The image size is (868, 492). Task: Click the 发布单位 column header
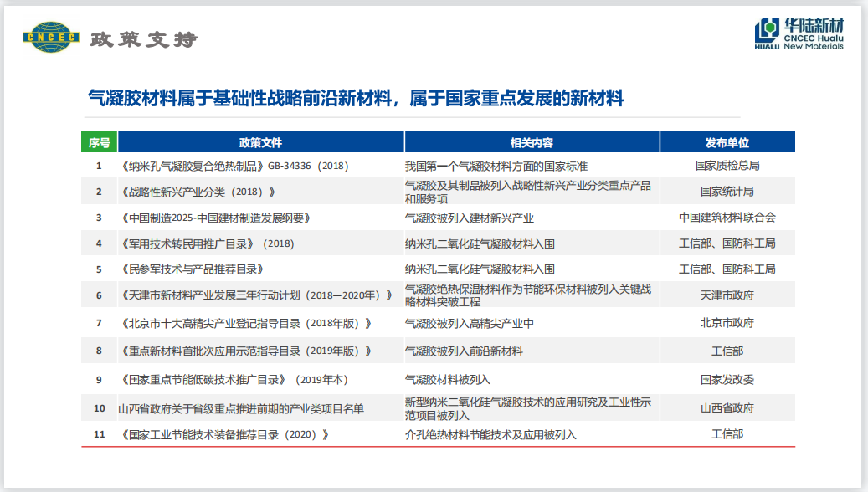[x=727, y=142]
